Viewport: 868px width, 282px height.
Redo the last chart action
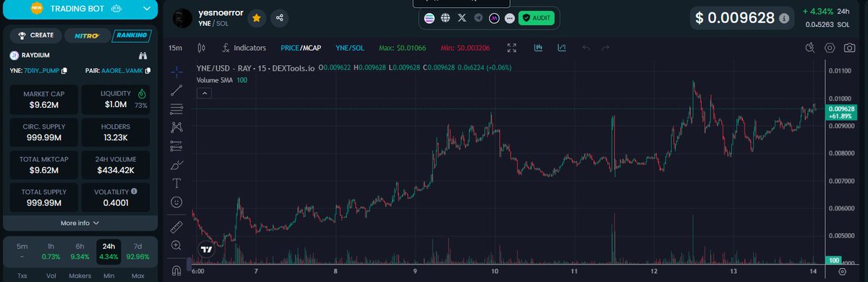[x=606, y=48]
